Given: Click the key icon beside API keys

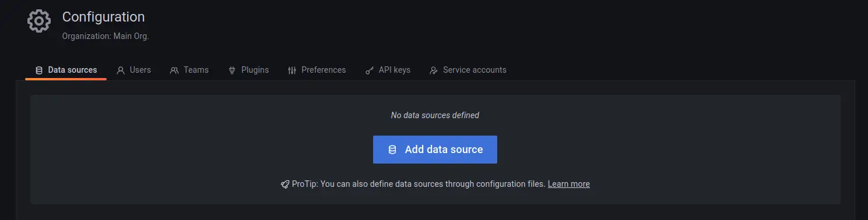Looking at the screenshot, I should point(369,70).
